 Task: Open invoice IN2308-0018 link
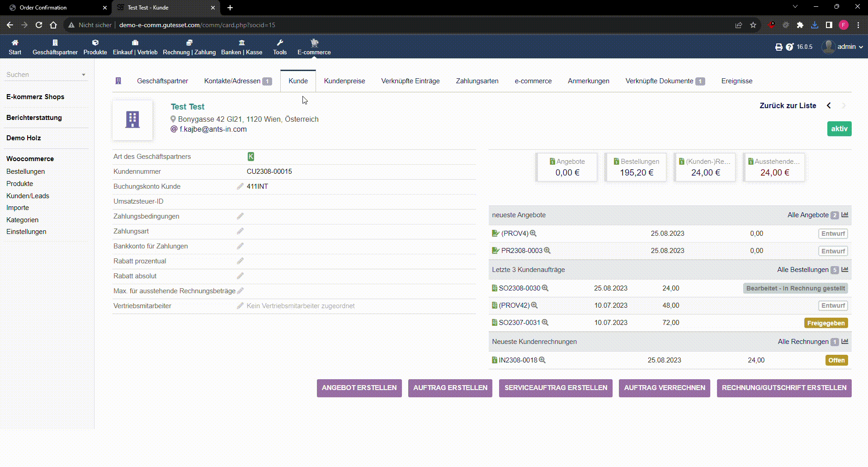[518, 360]
